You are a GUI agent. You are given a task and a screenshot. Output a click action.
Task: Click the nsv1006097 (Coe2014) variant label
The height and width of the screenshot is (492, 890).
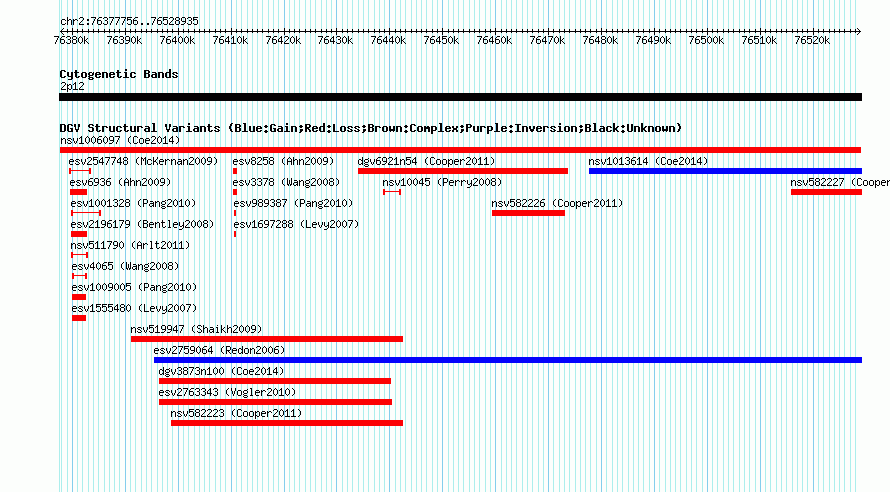(120, 140)
